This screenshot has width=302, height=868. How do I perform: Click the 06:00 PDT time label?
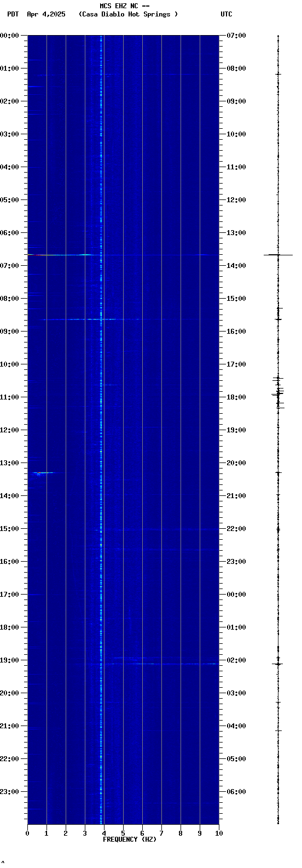10,233
